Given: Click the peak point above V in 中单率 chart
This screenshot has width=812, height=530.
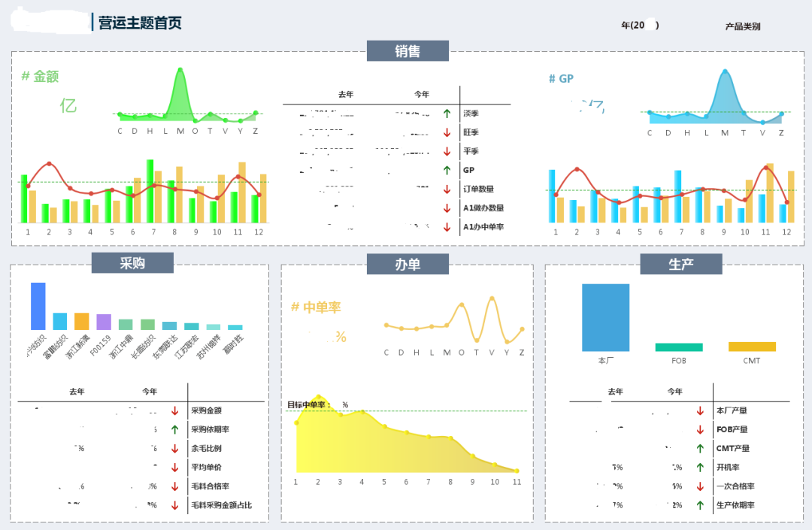Looking at the screenshot, I should (492, 298).
